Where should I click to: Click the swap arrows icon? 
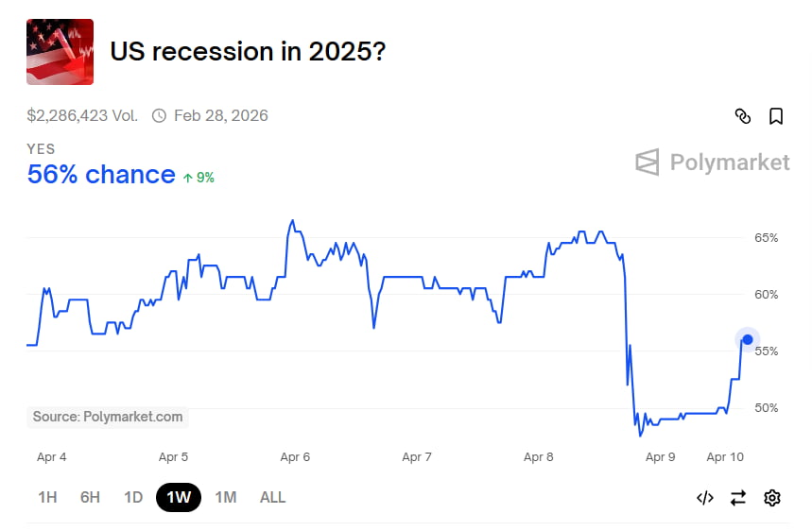(x=738, y=498)
